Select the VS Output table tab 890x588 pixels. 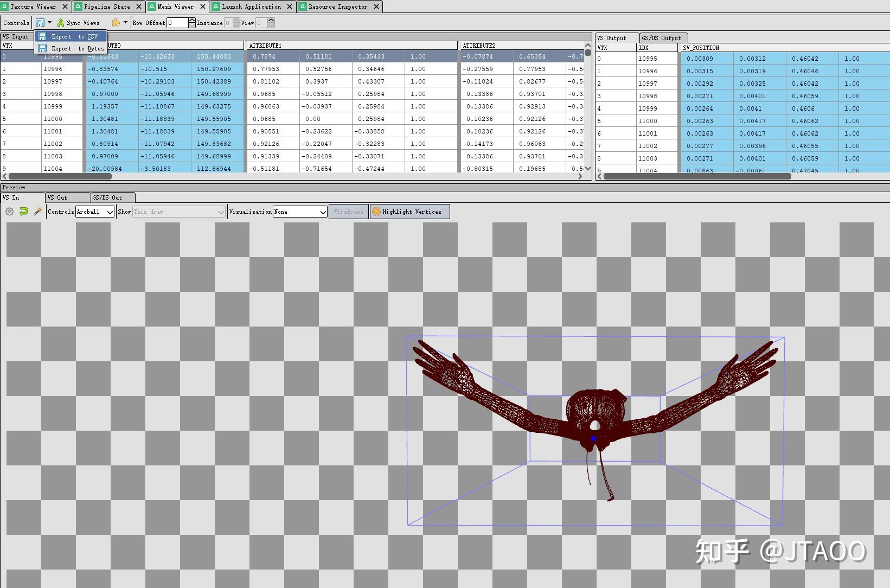(617, 38)
